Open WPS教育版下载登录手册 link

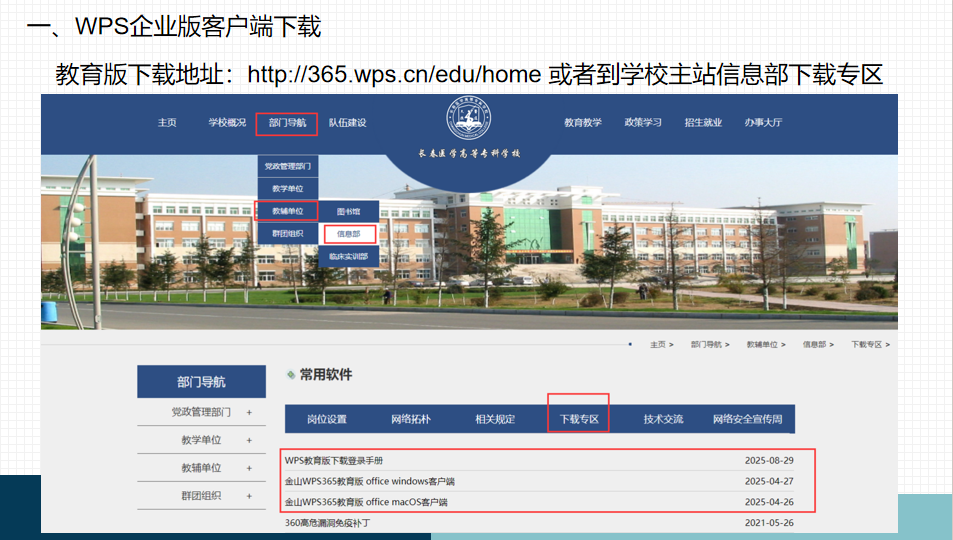click(x=334, y=460)
